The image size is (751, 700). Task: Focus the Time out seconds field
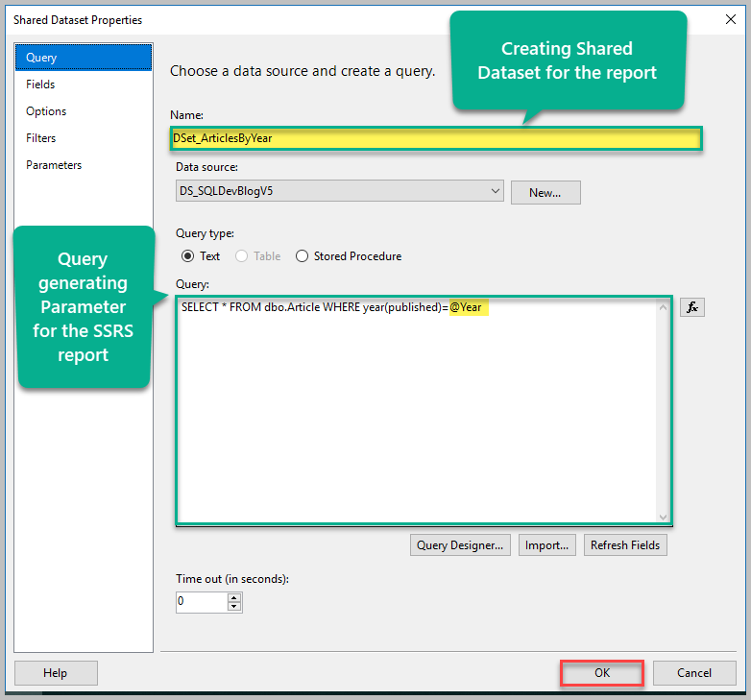(202, 602)
